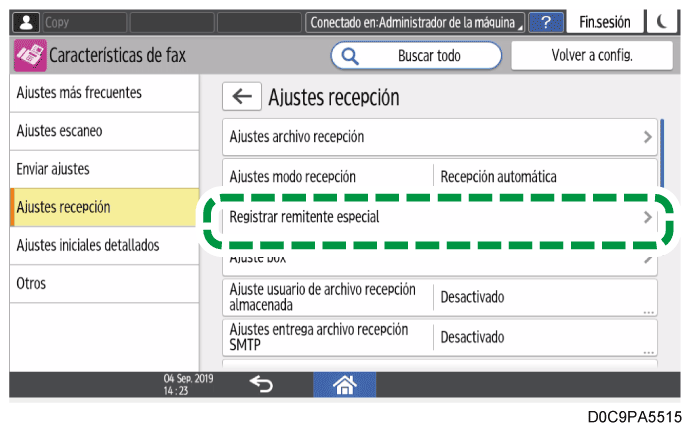The width and height of the screenshot is (691, 427).
Task: Open Ajustes modo recepción setting
Action: coord(439,176)
